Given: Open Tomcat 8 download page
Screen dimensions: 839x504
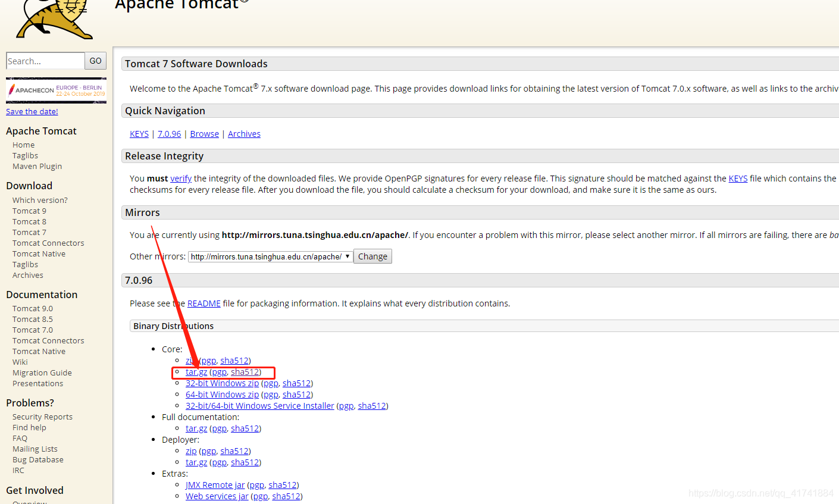Looking at the screenshot, I should click(x=29, y=221).
